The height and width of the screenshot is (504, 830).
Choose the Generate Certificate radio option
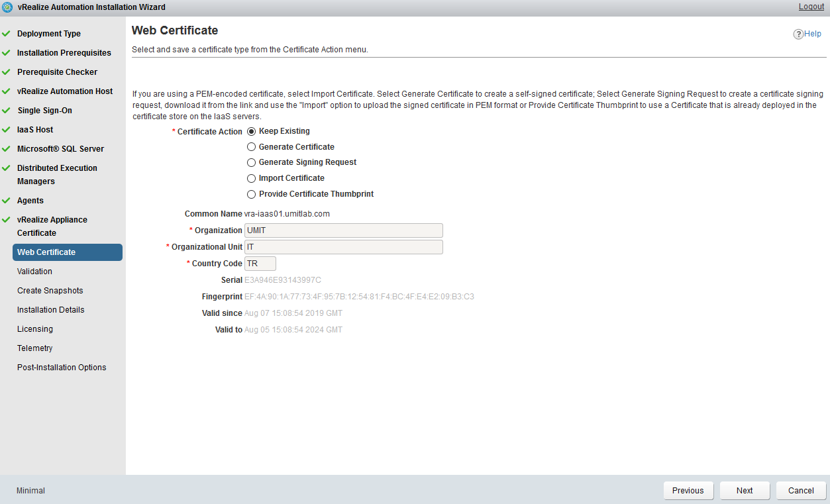(x=252, y=147)
